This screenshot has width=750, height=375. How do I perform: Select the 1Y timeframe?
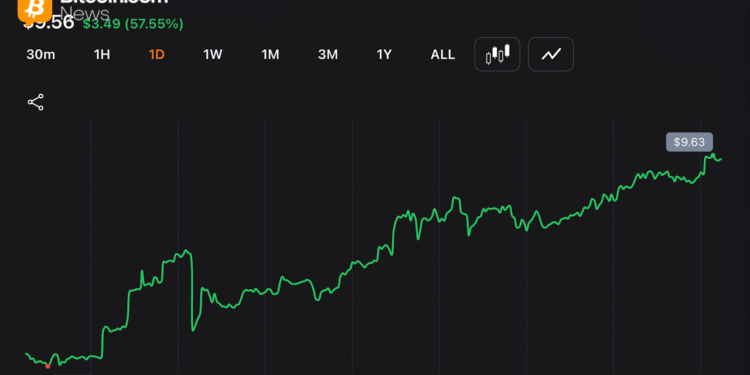tap(384, 55)
